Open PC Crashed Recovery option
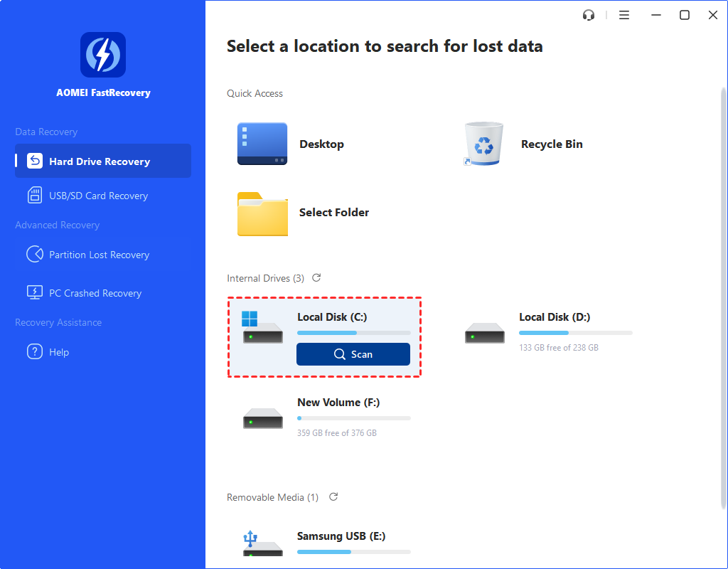 pos(103,293)
